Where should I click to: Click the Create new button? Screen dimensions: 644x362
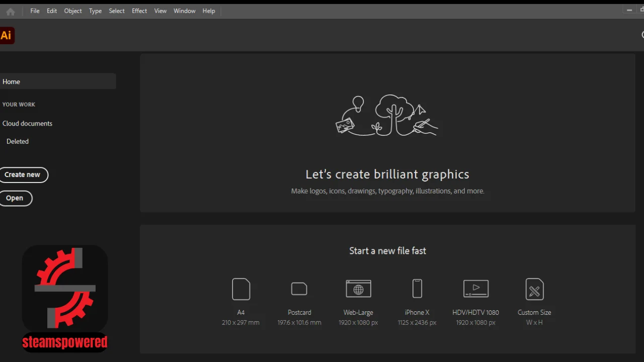coord(23,174)
